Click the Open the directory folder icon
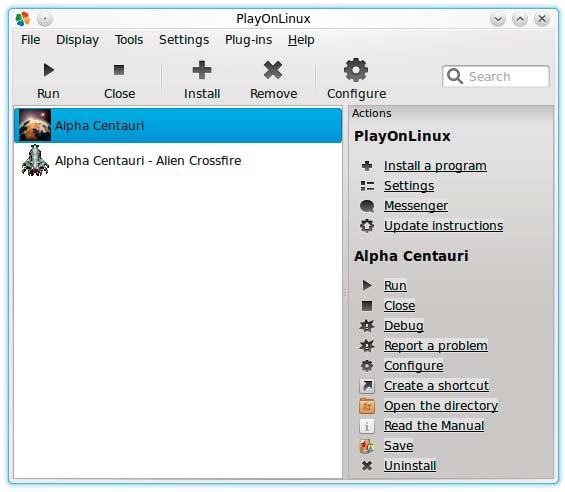This screenshot has width=565, height=492. pos(367,406)
